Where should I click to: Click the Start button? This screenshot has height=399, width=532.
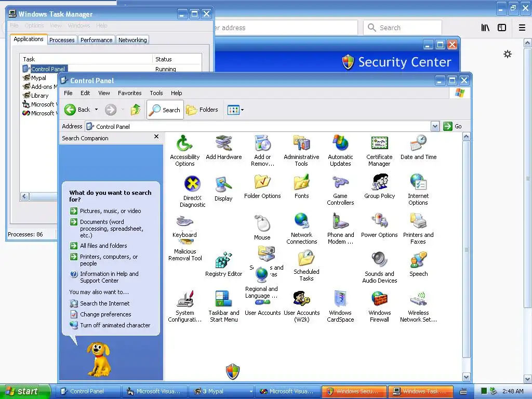pos(25,391)
